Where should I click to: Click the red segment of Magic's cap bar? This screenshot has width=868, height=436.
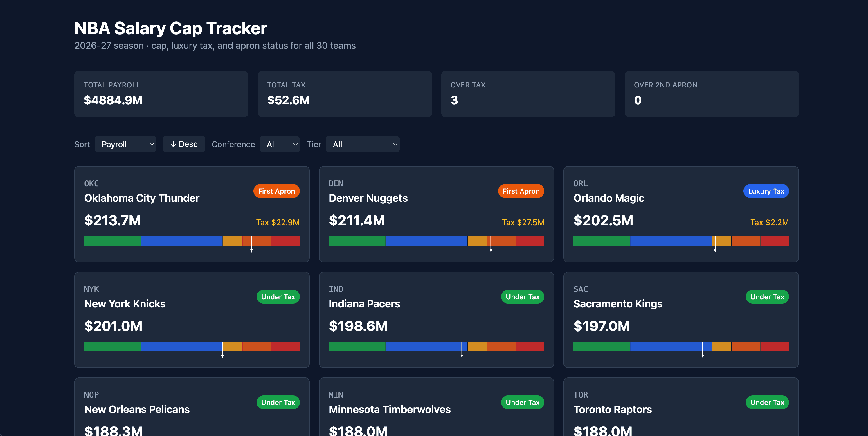pos(775,241)
